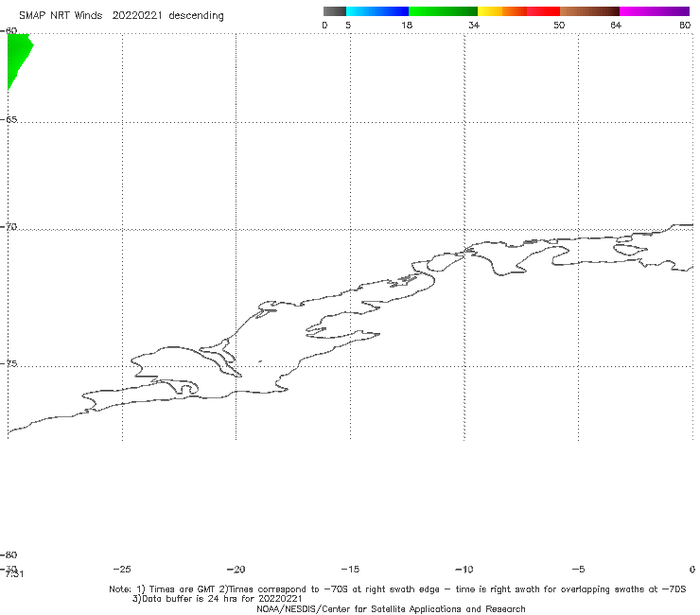
Task: Click the colorbar tick label '64'
Action: pyautogui.click(x=616, y=26)
